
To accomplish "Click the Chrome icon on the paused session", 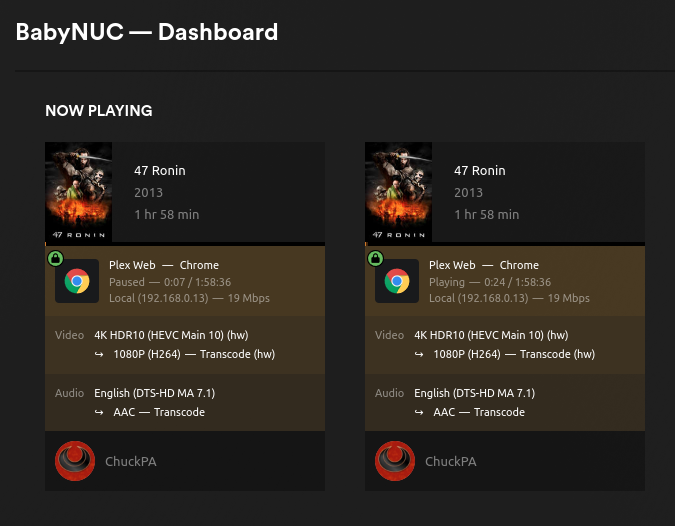I will pos(77,282).
